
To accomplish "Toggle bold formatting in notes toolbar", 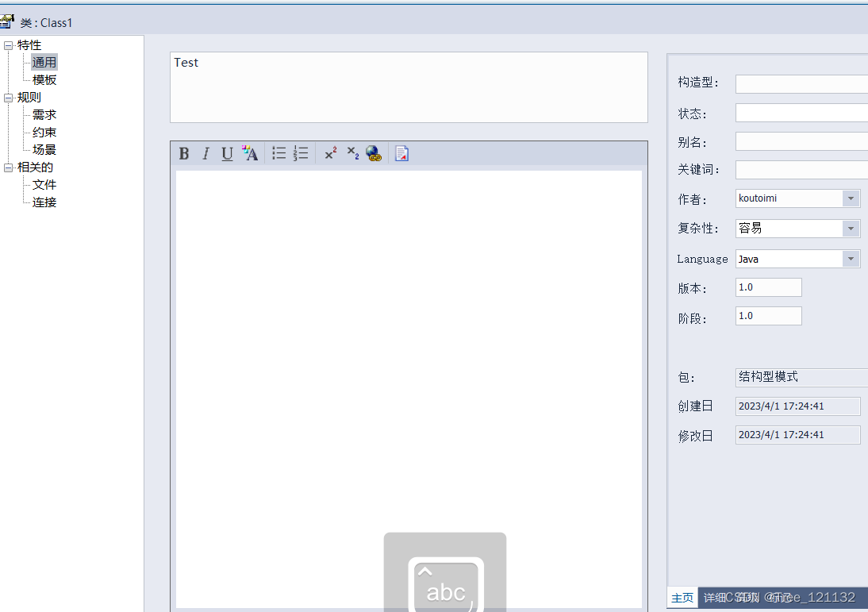I will click(184, 154).
